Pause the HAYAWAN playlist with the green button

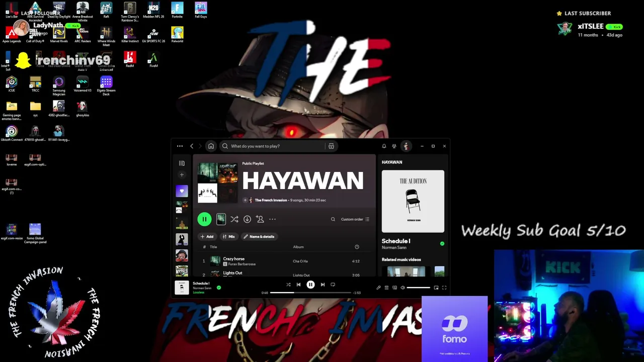click(x=204, y=219)
